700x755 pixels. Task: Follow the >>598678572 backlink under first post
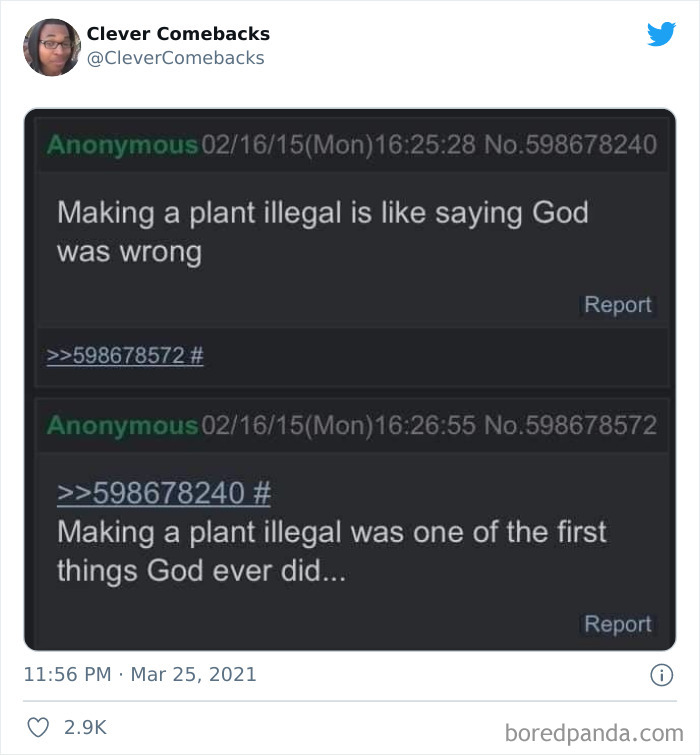(125, 356)
